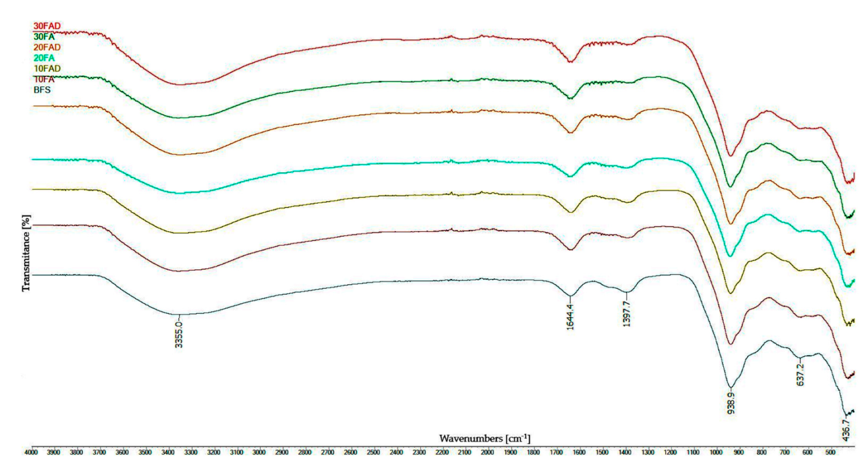
Task: Select the 20FA legend label
Action: click(x=44, y=58)
